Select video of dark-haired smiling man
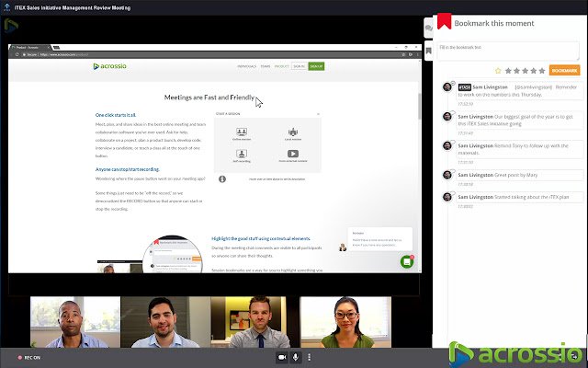The image size is (588, 368). click(165, 322)
